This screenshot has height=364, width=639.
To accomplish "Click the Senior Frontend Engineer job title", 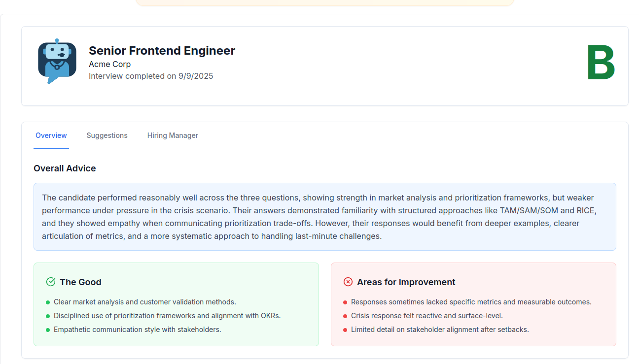I will tap(162, 50).
